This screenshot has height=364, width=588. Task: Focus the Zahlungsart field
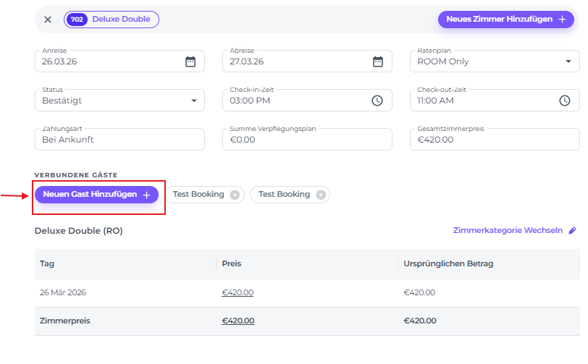tap(119, 140)
